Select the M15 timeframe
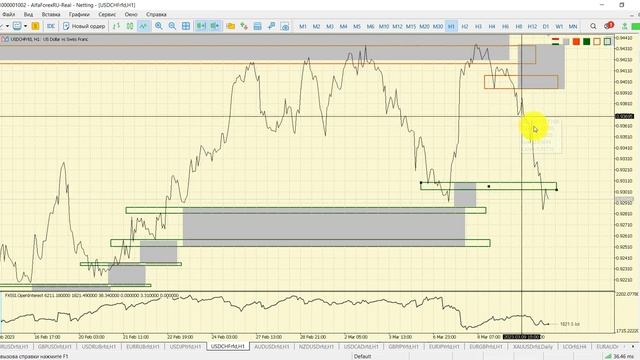The image size is (640, 360). pyautogui.click(x=411, y=26)
